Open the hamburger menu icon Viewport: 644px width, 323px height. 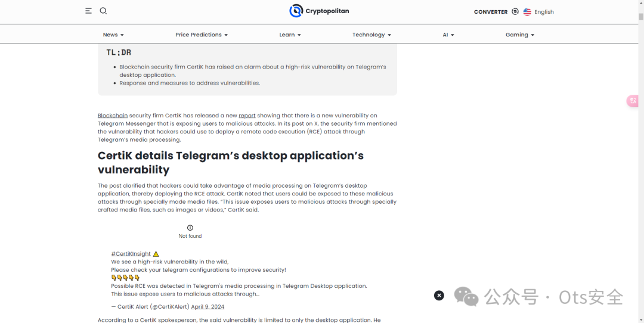(88, 11)
